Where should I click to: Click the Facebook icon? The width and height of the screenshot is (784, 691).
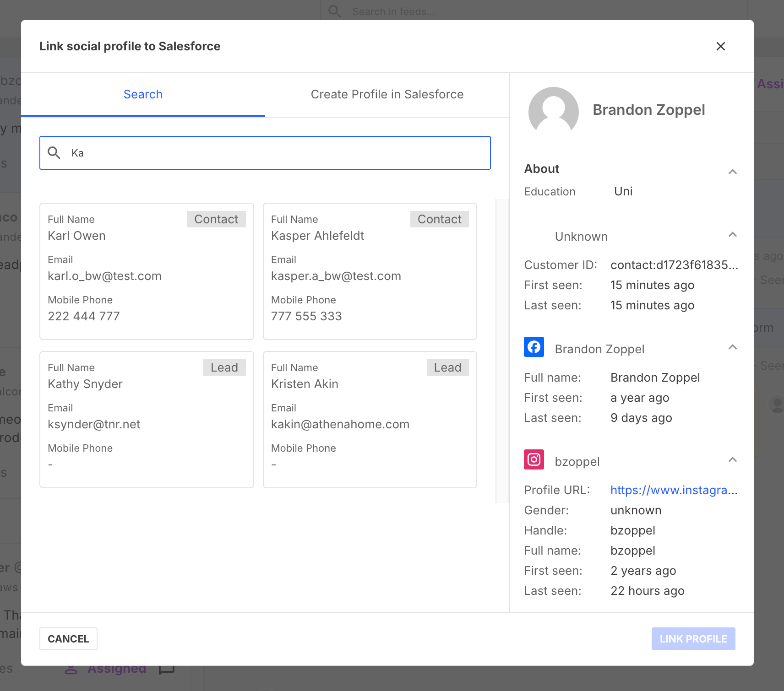coord(534,347)
